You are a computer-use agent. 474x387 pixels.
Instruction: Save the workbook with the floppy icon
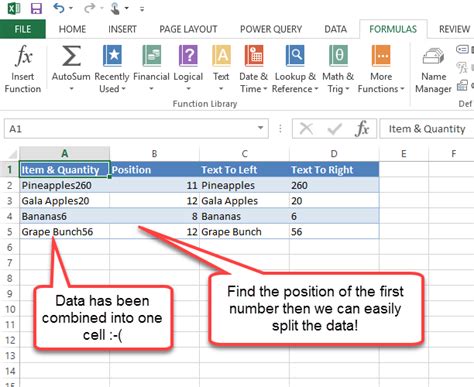[x=36, y=8]
